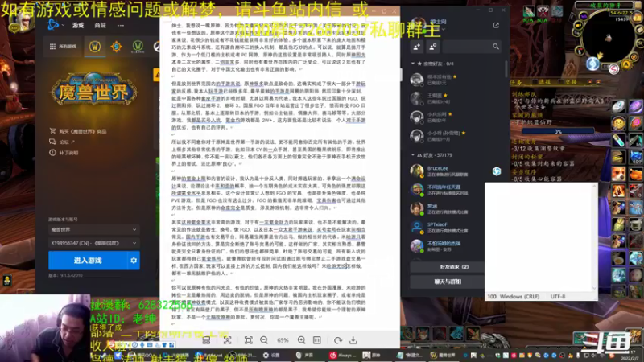Click the blue 进入游戏 play button
The width and height of the screenshot is (644, 362).
coord(88,261)
